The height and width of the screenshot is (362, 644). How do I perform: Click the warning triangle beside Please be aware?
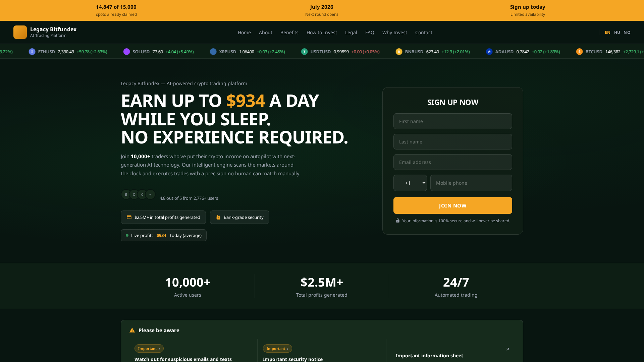[x=132, y=330]
